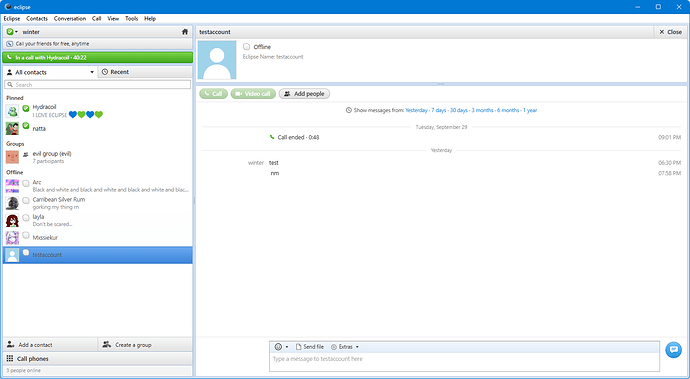Click the '3 people online' status text
This screenshot has width=690, height=379.
tap(23, 370)
